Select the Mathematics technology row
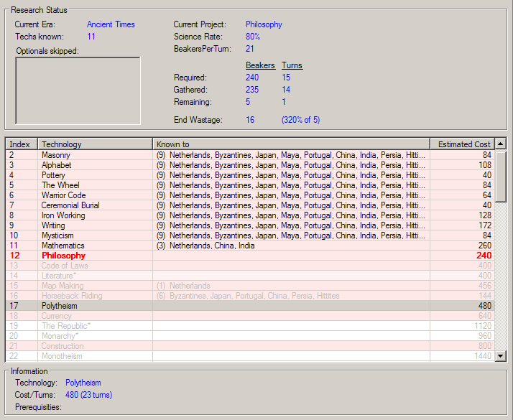 pos(250,246)
